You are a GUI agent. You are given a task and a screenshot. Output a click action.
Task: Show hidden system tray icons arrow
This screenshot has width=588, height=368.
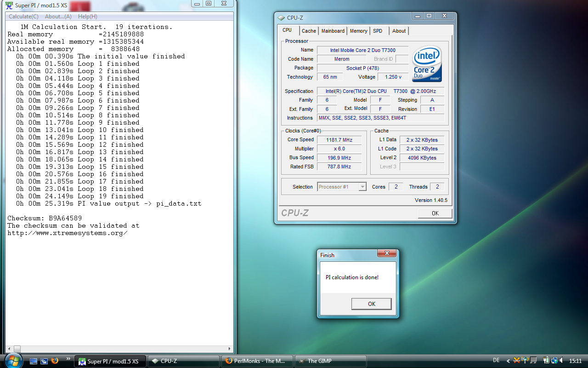(508, 361)
